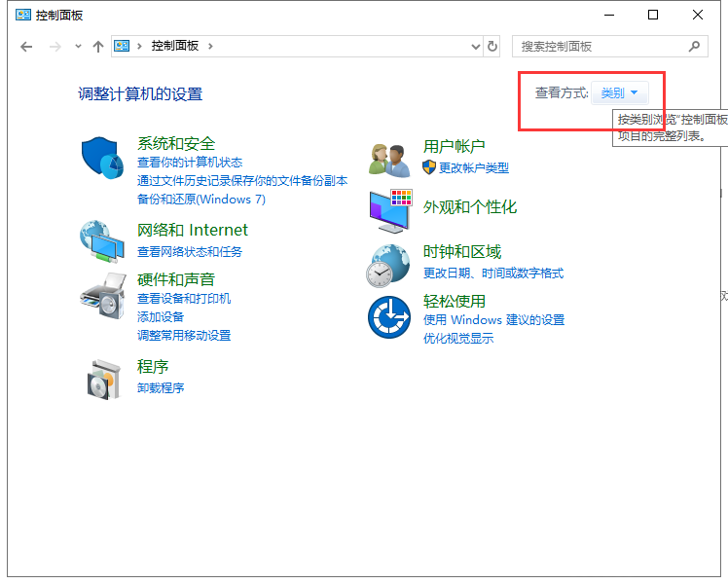Click the User Accounts people icon
The image size is (728, 584).
389,161
